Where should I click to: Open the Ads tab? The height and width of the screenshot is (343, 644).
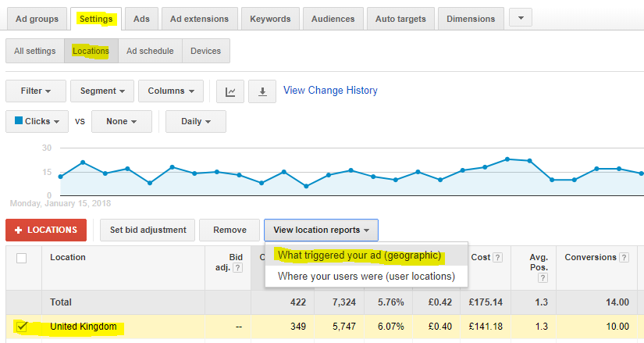(x=141, y=19)
